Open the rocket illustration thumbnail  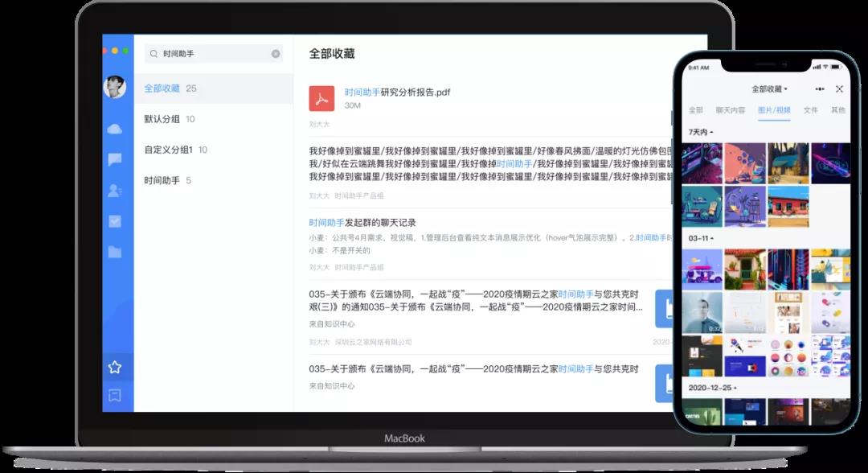click(745, 356)
